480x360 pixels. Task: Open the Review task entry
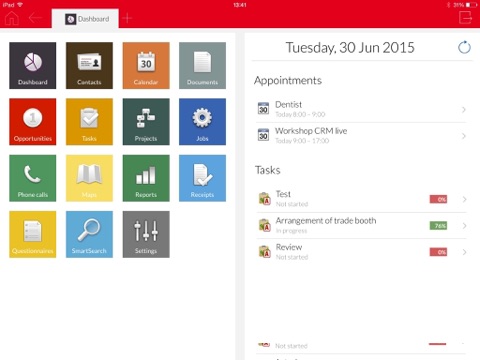361,252
